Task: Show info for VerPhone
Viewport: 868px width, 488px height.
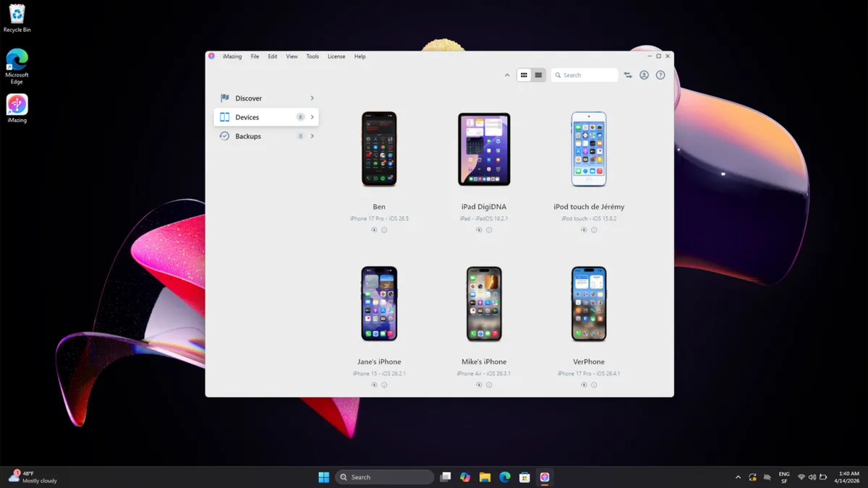Action: [x=594, y=385]
